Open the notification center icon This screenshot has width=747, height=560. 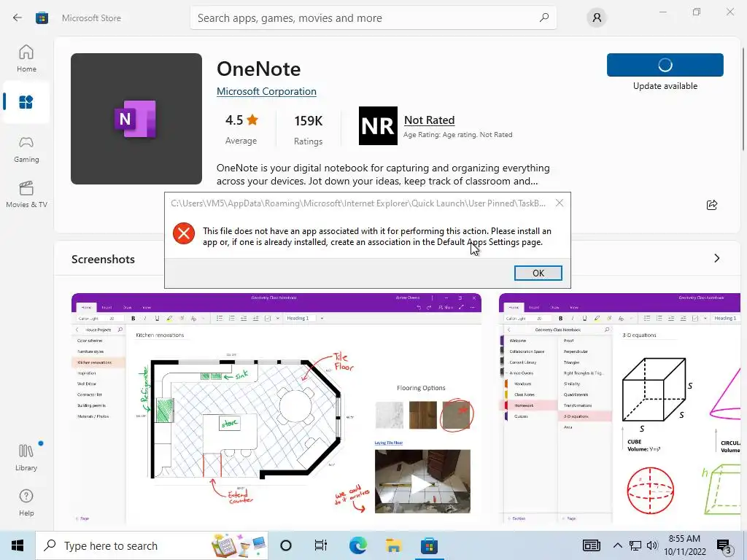pyautogui.click(x=724, y=546)
